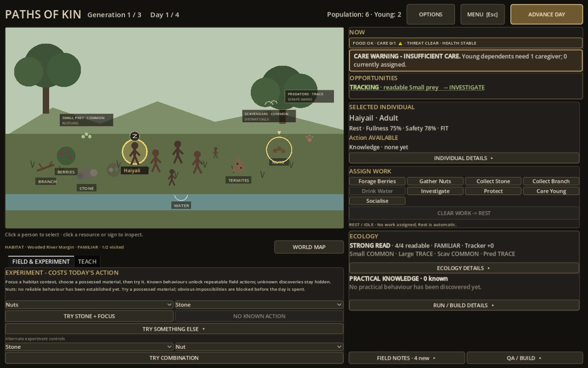
Task: Click Try Stone + Focus
Action: (x=89, y=316)
